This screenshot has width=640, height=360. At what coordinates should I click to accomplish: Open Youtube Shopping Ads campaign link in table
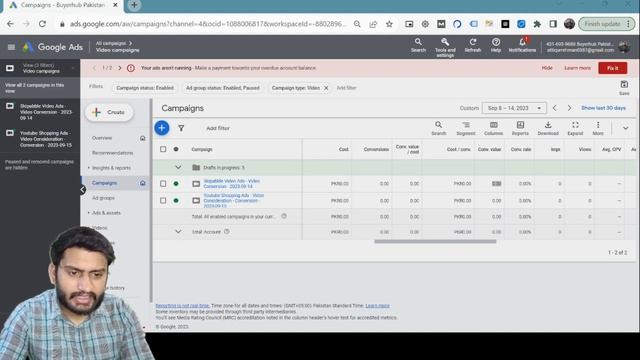pos(233,201)
